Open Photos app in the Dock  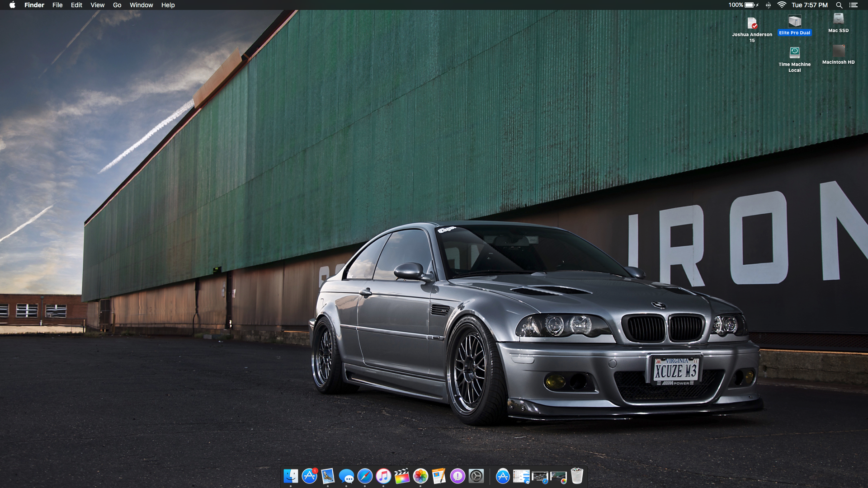[x=420, y=476]
